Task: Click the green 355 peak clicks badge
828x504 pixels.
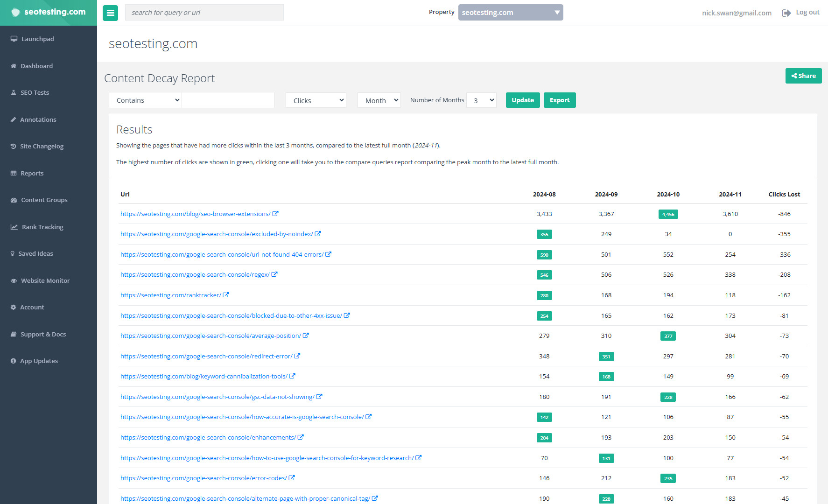Action: click(x=544, y=234)
